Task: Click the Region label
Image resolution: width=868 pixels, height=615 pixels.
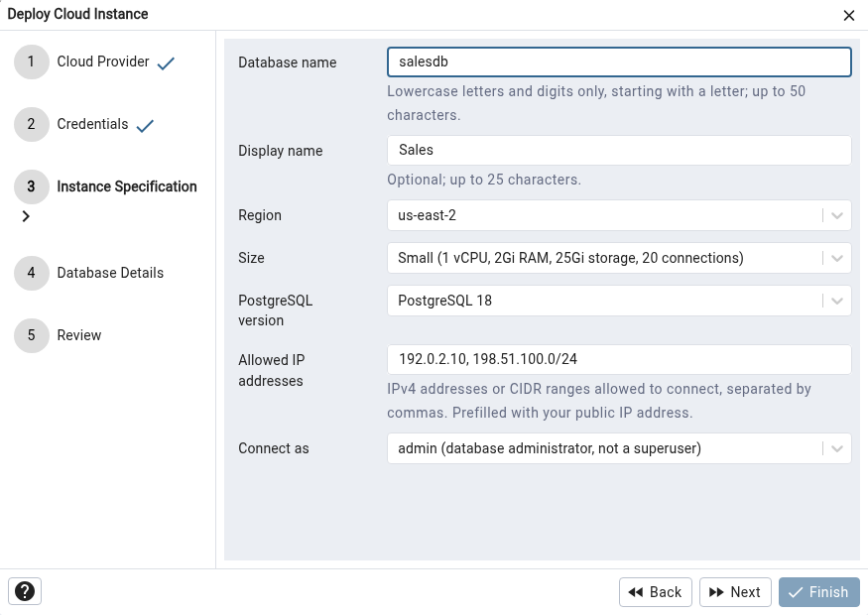Action: (260, 215)
